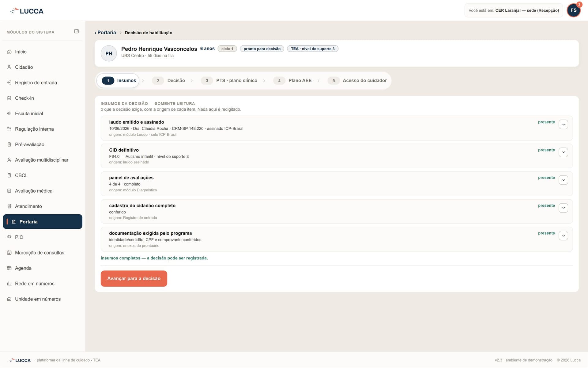This screenshot has height=368, width=588.
Task: Go to step 2 Decisão
Action: (169, 81)
